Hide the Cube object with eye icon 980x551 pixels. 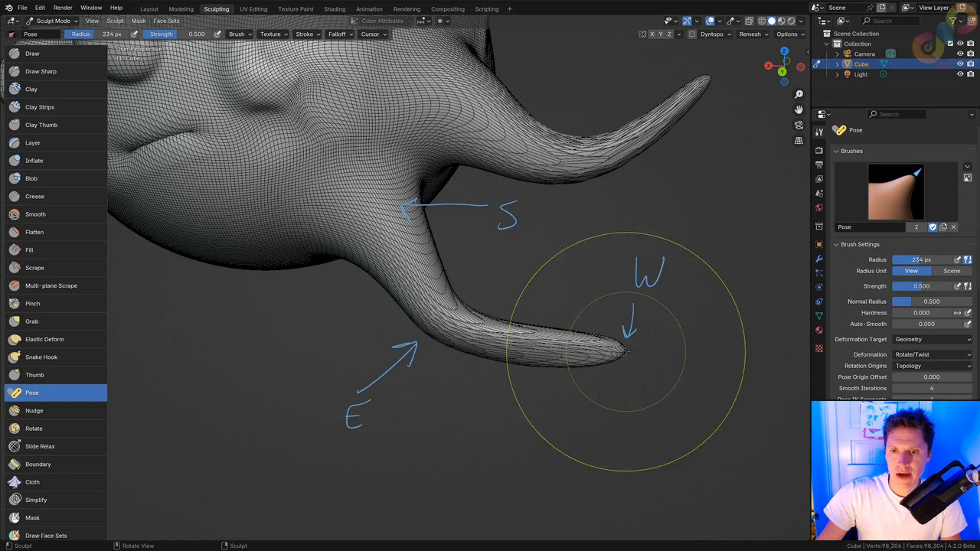(x=960, y=64)
